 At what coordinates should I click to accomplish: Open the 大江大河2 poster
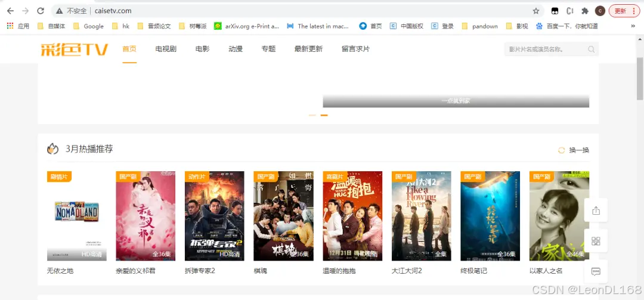point(422,216)
